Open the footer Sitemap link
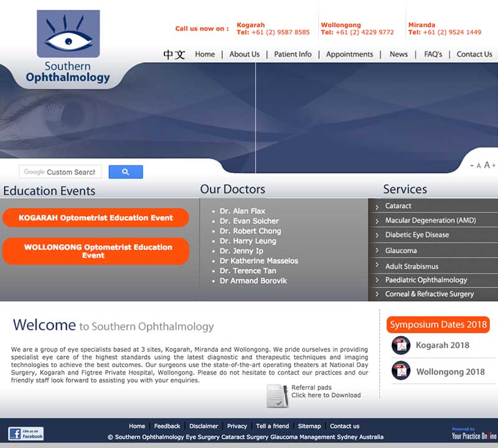Viewport: 498px width, 448px height. click(309, 426)
